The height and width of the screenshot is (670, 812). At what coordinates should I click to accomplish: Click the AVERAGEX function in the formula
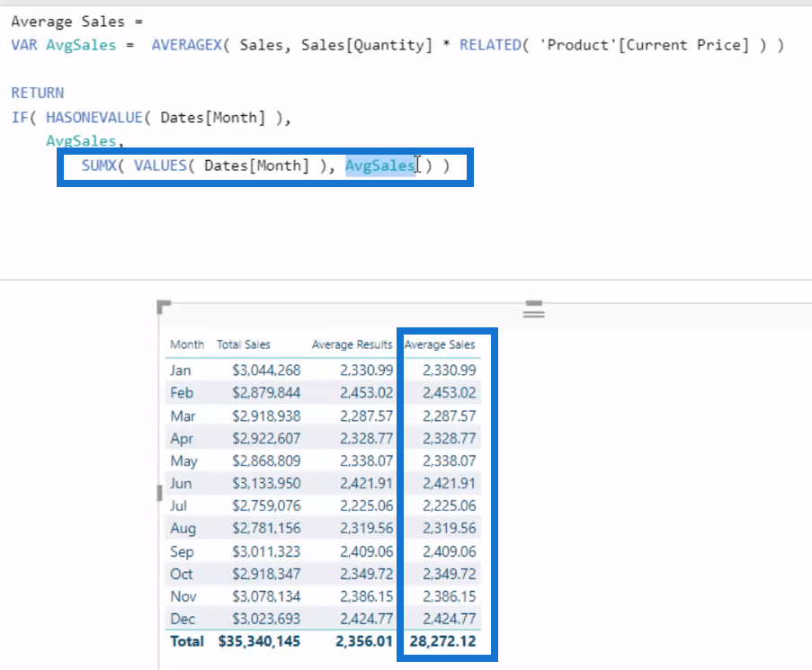(186, 45)
